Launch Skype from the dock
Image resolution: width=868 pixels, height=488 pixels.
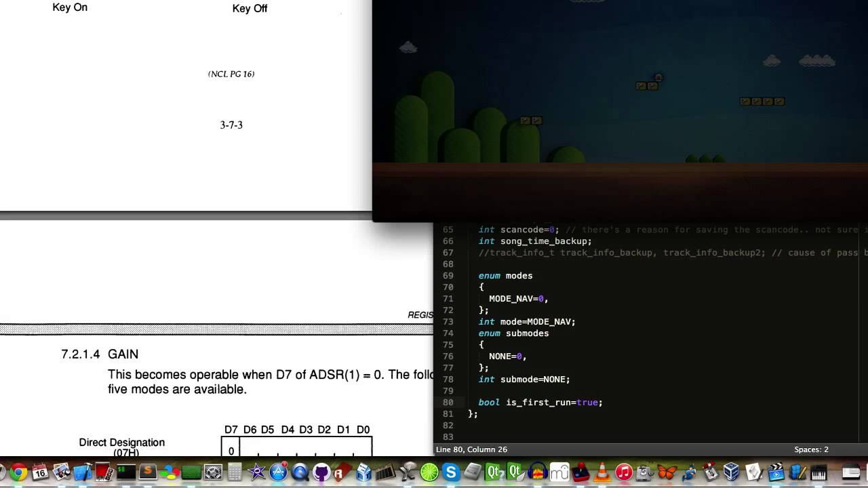pos(451,472)
